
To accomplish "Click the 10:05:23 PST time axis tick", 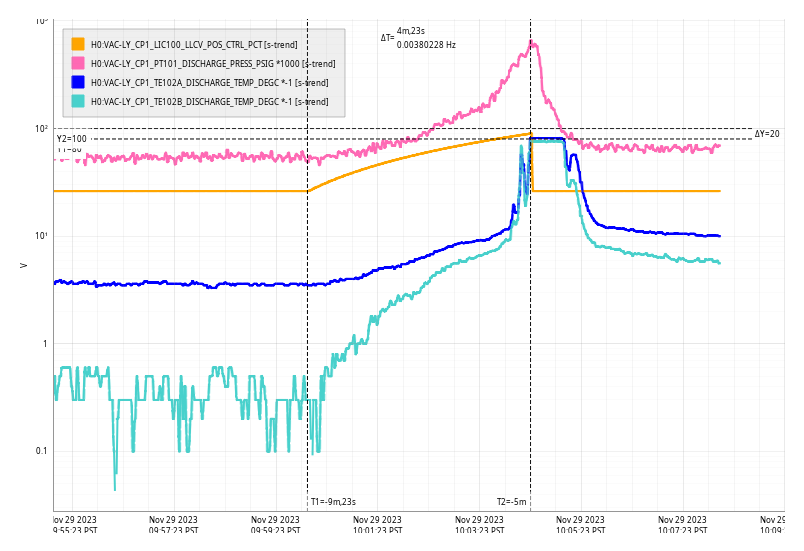I will coord(582,526).
